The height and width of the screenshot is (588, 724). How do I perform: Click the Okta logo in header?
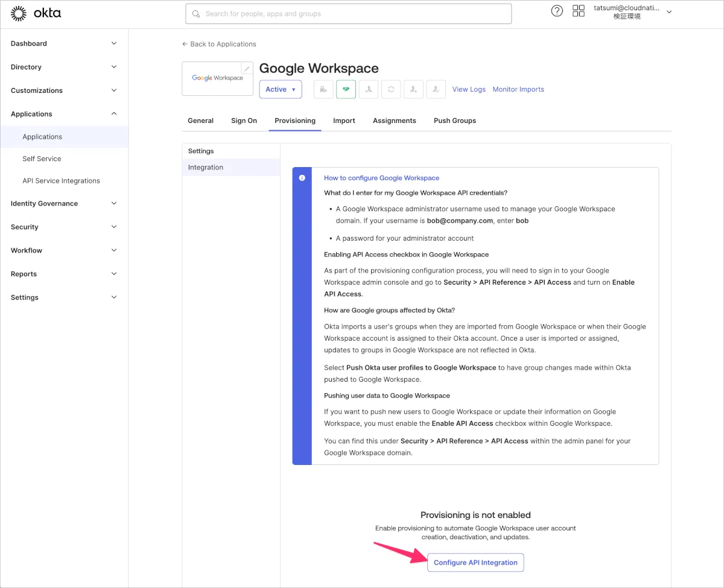pos(36,13)
